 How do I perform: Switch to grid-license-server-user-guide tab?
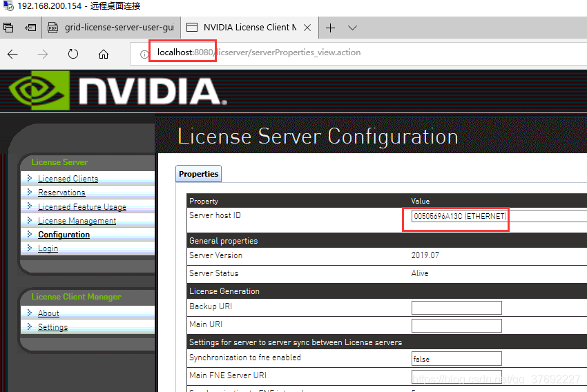(111, 28)
